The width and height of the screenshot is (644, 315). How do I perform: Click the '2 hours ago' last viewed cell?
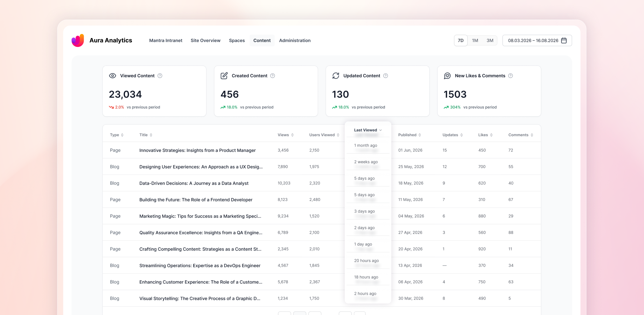click(365, 293)
